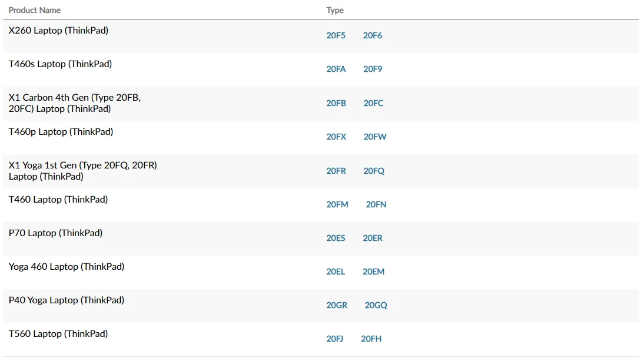
Task: Open the 20F9 type link
Action: (373, 69)
